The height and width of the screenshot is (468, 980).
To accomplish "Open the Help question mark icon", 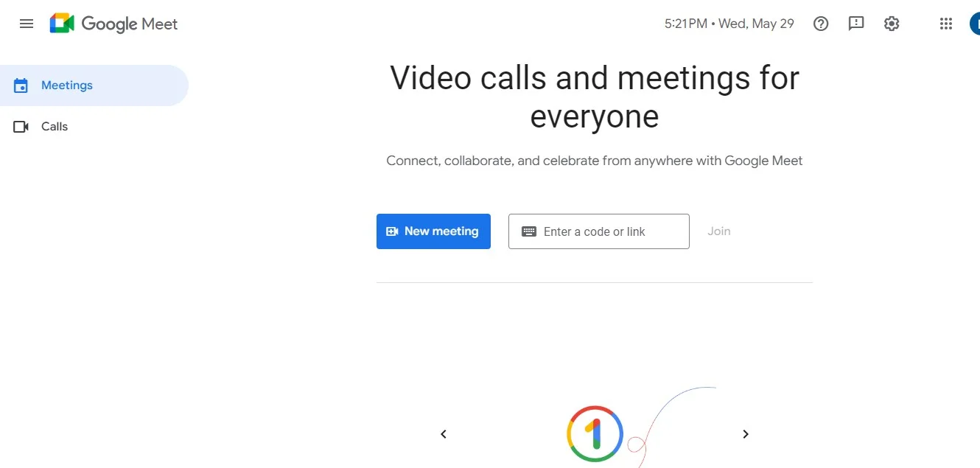I will pyautogui.click(x=821, y=24).
